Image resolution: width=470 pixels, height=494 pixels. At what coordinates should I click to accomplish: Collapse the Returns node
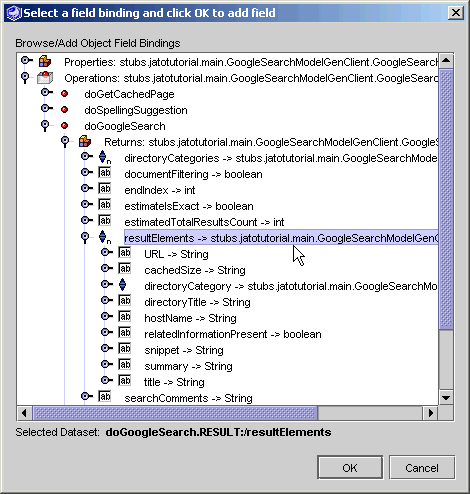click(x=65, y=141)
